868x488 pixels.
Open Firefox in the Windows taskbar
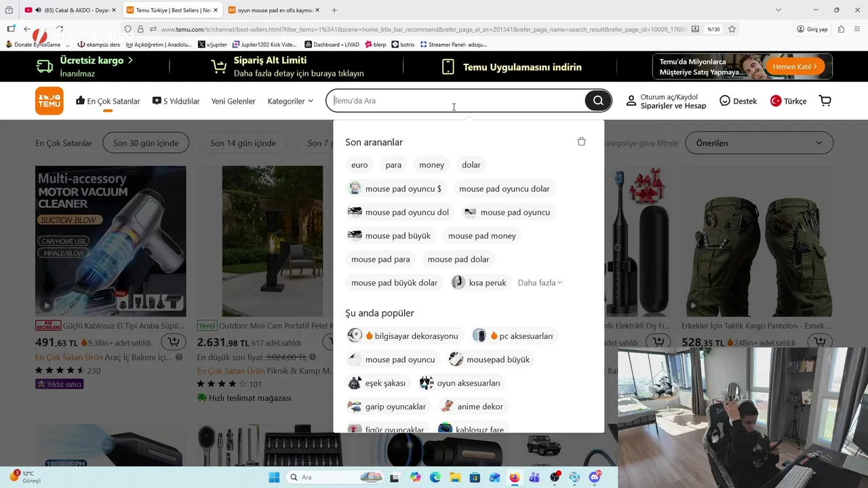point(514,477)
